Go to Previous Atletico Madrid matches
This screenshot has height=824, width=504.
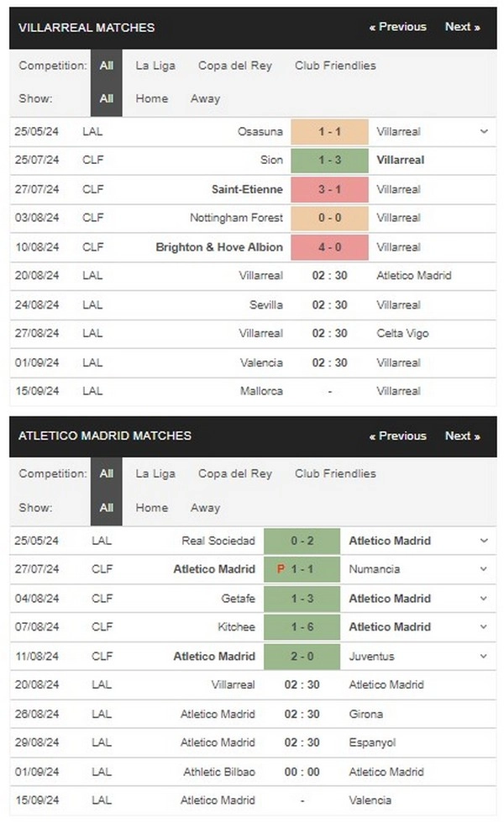click(x=398, y=436)
